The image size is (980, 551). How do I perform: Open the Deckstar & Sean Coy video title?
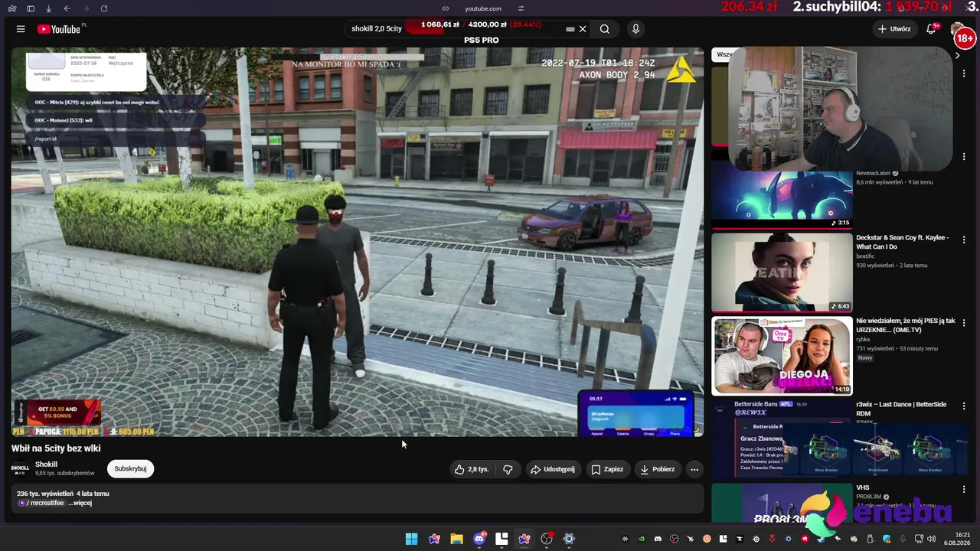pos(902,243)
